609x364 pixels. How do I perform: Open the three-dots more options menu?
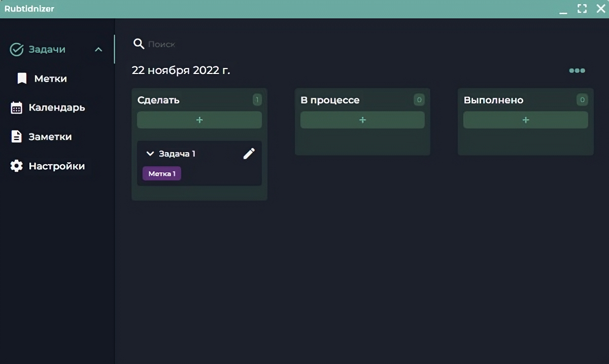(577, 70)
